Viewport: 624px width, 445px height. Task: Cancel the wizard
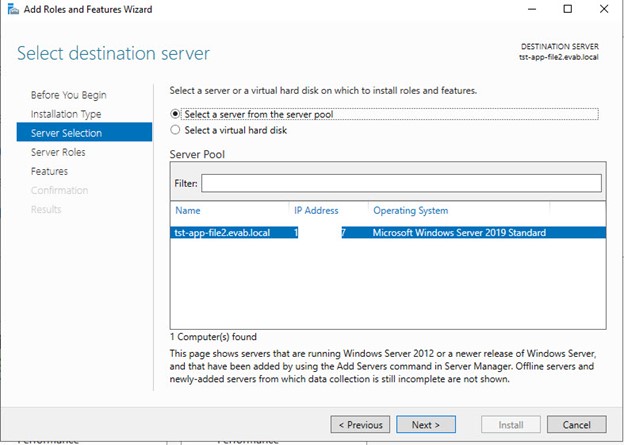(577, 425)
